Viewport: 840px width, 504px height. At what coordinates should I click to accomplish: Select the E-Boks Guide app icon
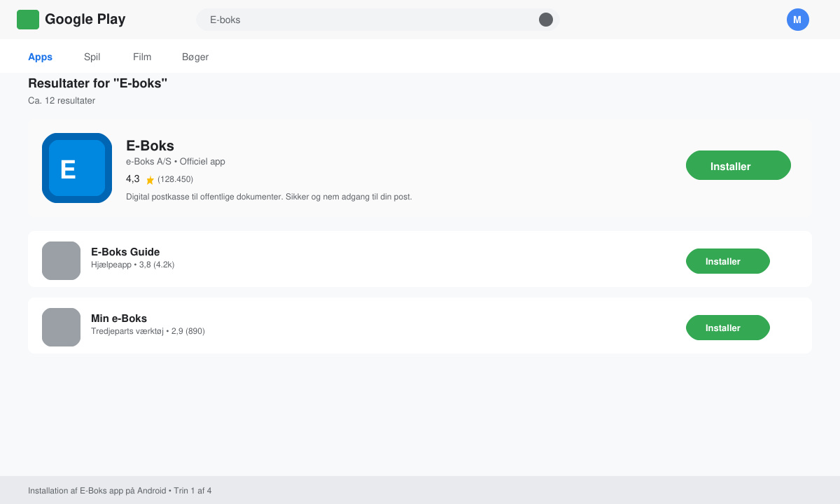[x=61, y=260]
